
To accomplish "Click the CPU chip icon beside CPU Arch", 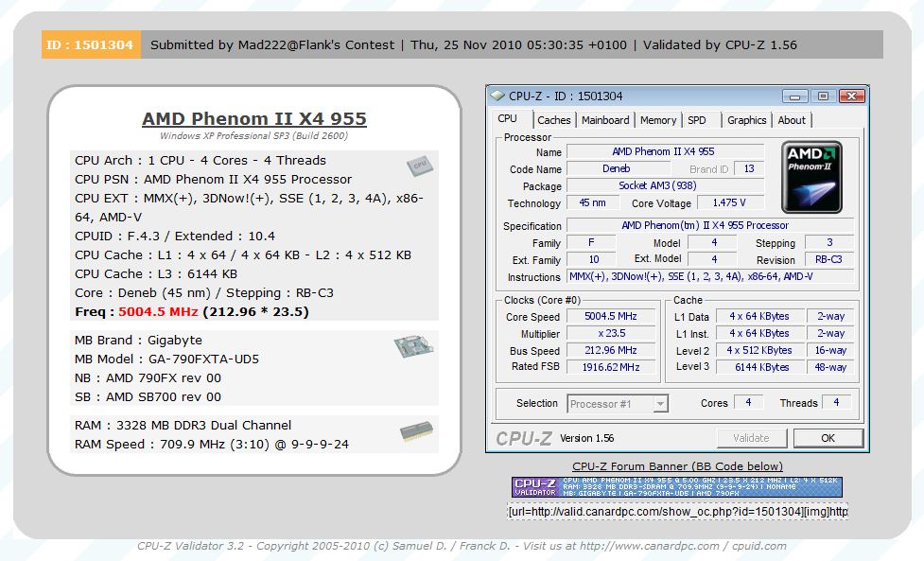I will coord(420,166).
